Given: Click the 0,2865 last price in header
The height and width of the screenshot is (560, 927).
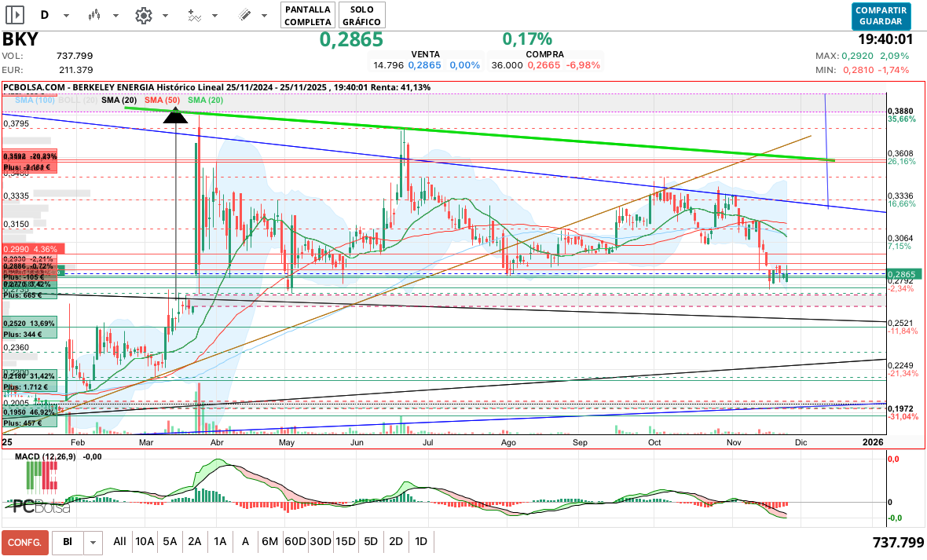Looking at the screenshot, I should click(x=351, y=39).
